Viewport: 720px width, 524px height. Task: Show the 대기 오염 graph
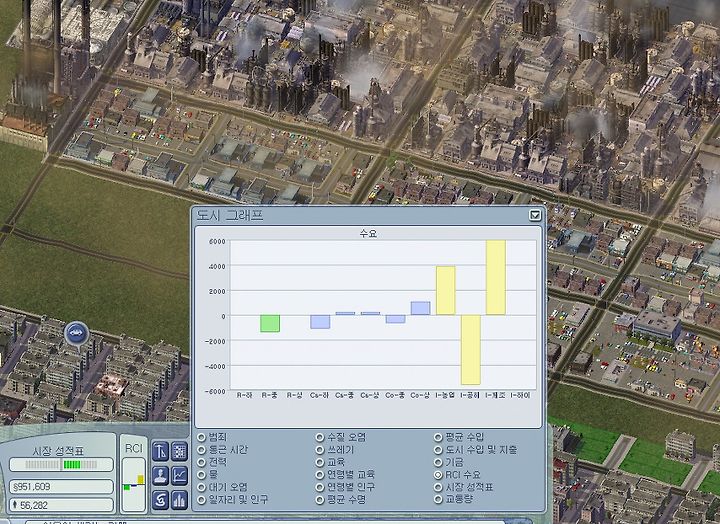pos(201,487)
